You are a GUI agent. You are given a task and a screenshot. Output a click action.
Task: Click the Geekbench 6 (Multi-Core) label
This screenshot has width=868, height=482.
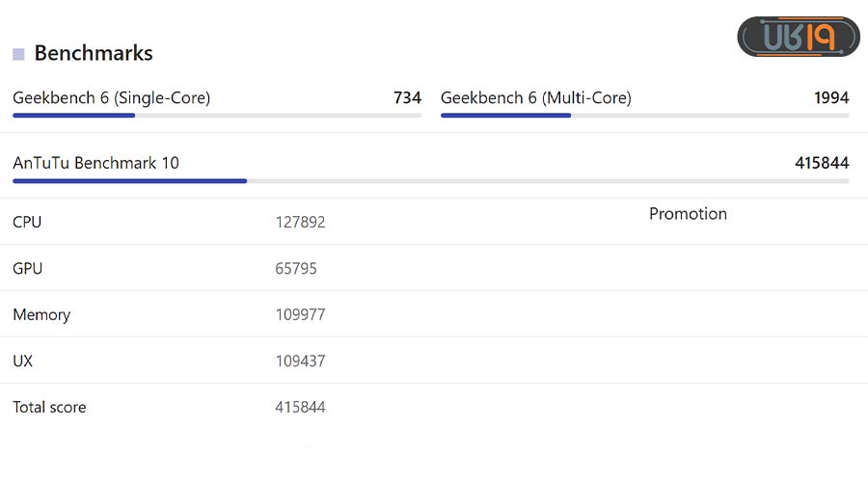pyautogui.click(x=535, y=97)
